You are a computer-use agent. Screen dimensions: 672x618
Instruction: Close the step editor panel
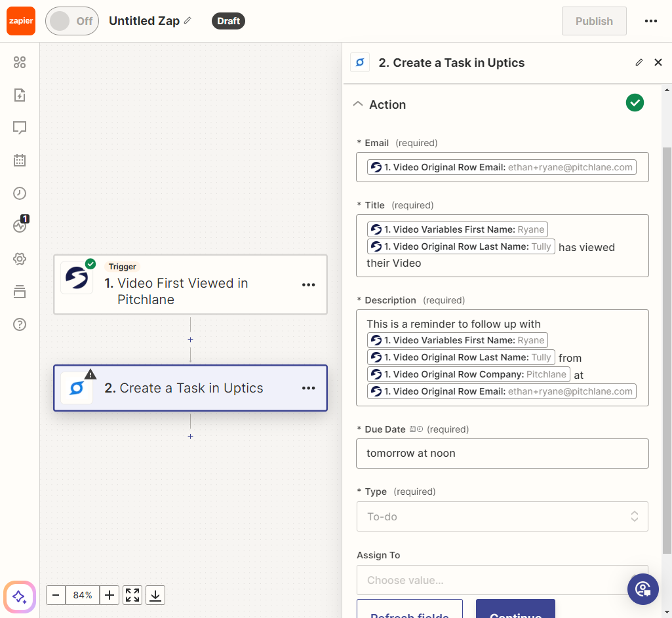click(658, 62)
